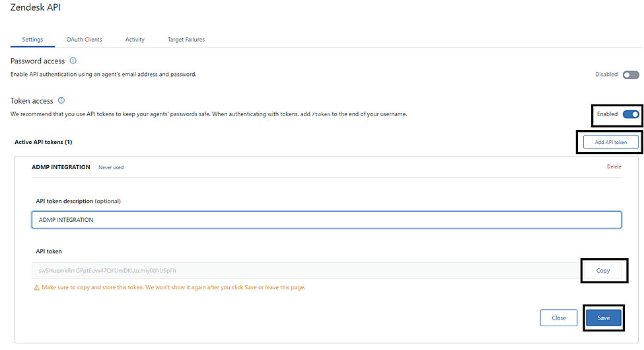Click the ADMP INTEGRATION token header
The width and height of the screenshot is (644, 350).
61,167
